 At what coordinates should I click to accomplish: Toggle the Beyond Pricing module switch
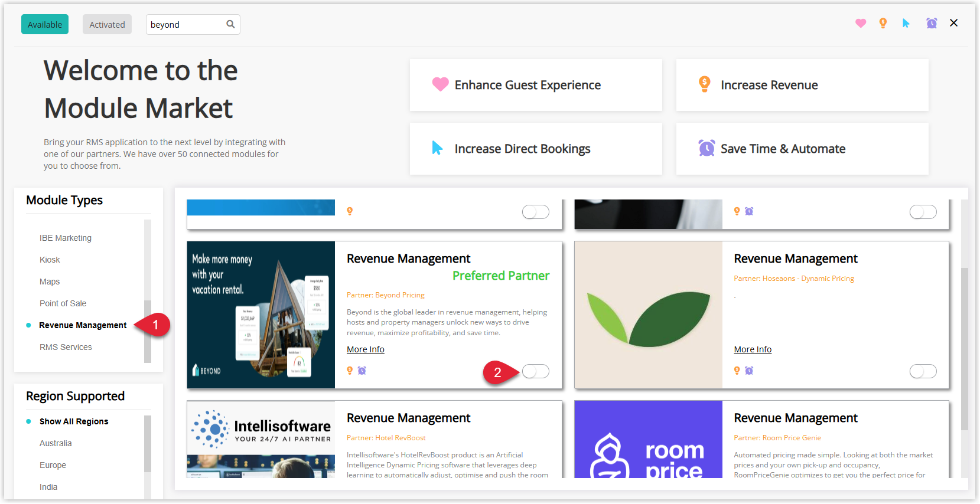(536, 371)
